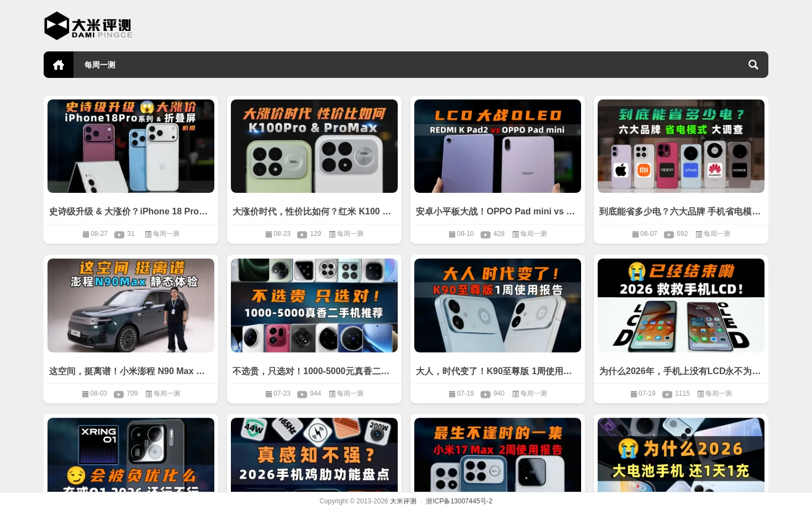The width and height of the screenshot is (812, 510).
Task: Click the 大米评测 DAMI PINGCE logo
Action: (88, 26)
